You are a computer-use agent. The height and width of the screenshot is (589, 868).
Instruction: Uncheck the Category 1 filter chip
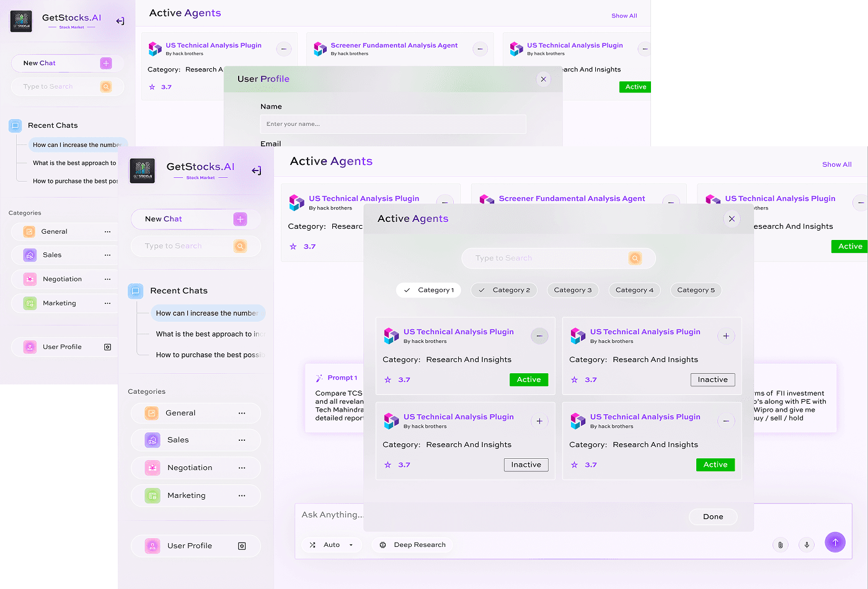(x=428, y=290)
